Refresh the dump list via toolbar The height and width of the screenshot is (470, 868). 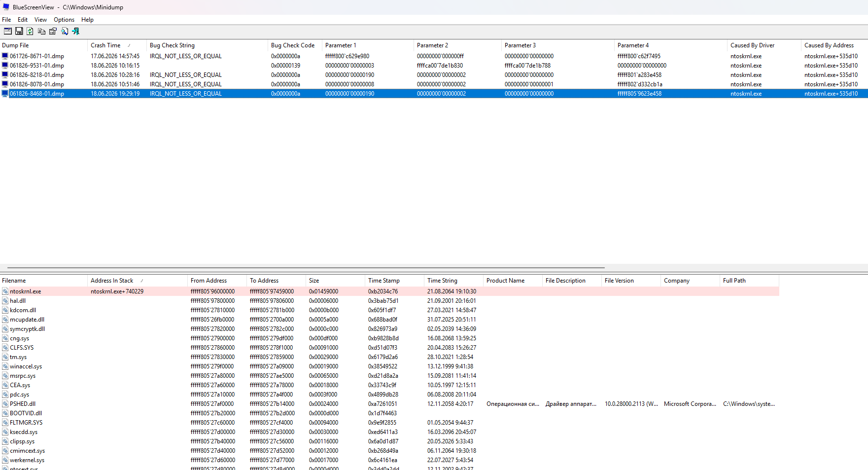coord(30,31)
